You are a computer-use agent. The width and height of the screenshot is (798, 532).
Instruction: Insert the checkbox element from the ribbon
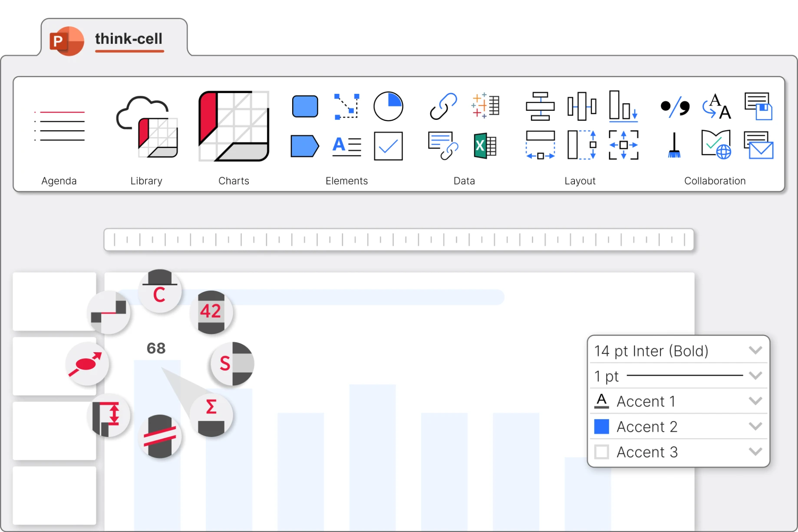[388, 146]
